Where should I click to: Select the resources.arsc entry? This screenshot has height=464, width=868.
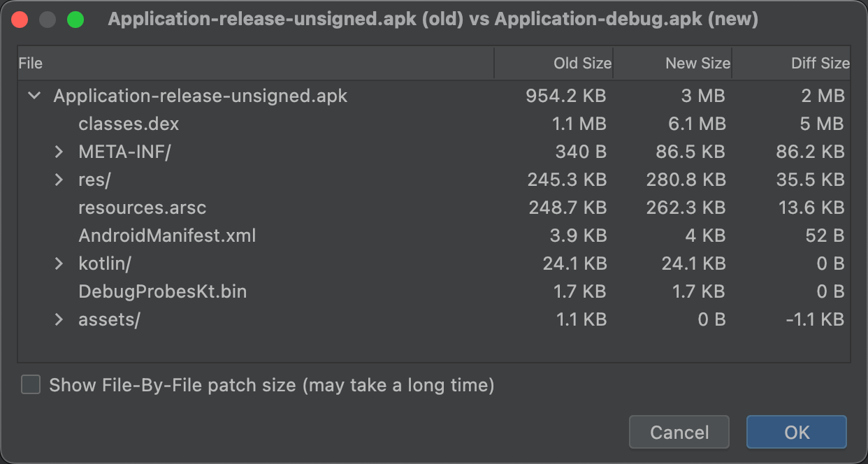(143, 208)
